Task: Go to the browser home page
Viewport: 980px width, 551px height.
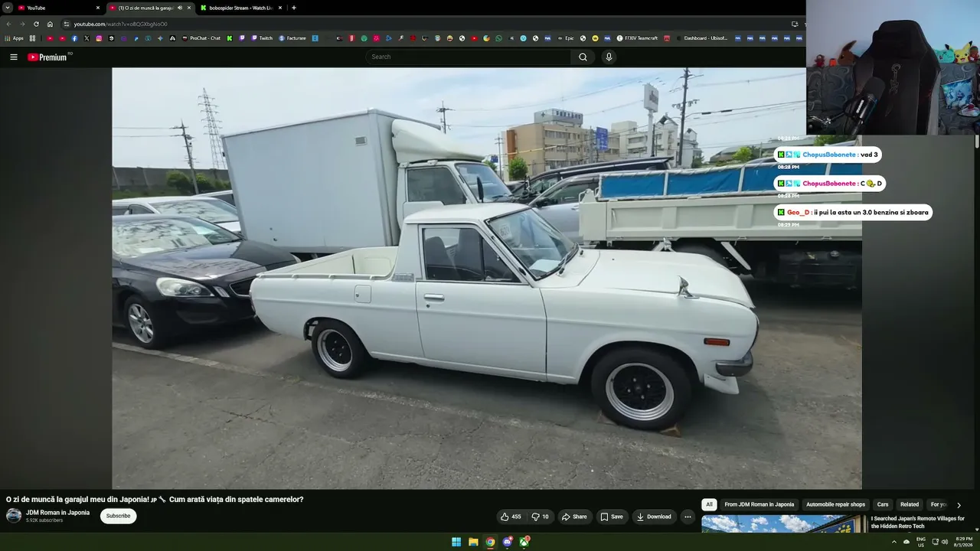Action: [x=51, y=24]
